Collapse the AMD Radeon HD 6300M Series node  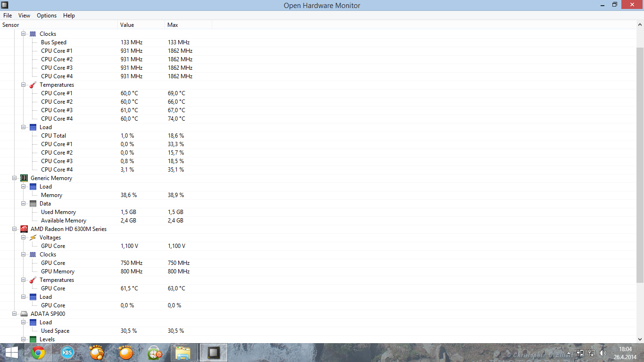coord(15,229)
